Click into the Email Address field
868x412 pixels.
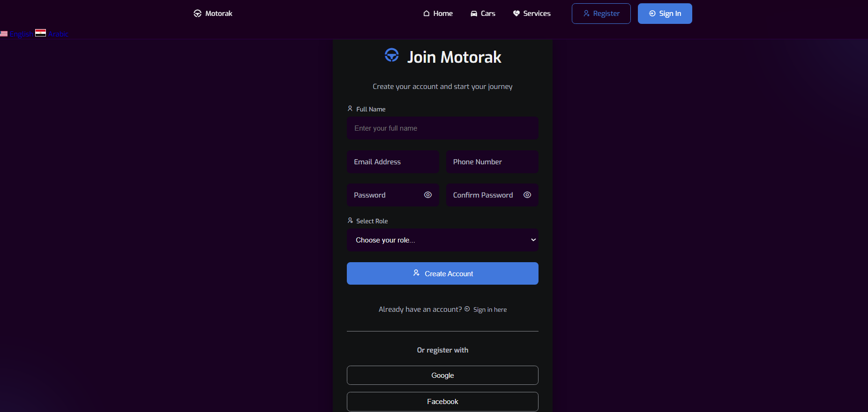click(393, 162)
